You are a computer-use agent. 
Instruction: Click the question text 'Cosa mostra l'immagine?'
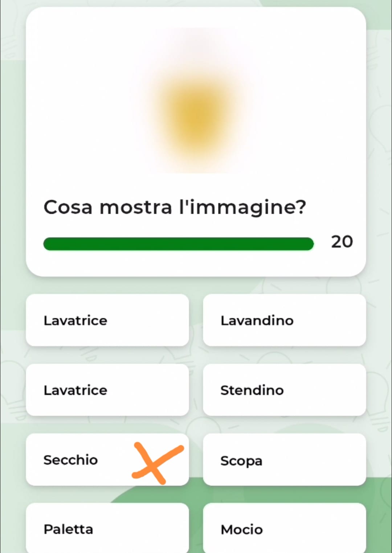click(x=175, y=207)
